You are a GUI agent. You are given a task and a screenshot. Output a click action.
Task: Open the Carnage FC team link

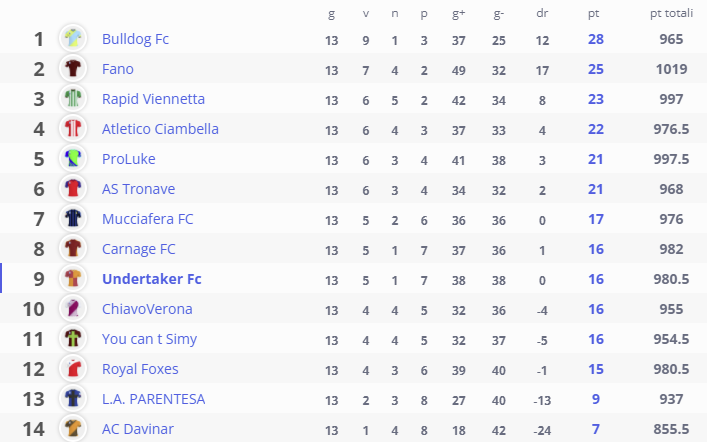point(138,249)
